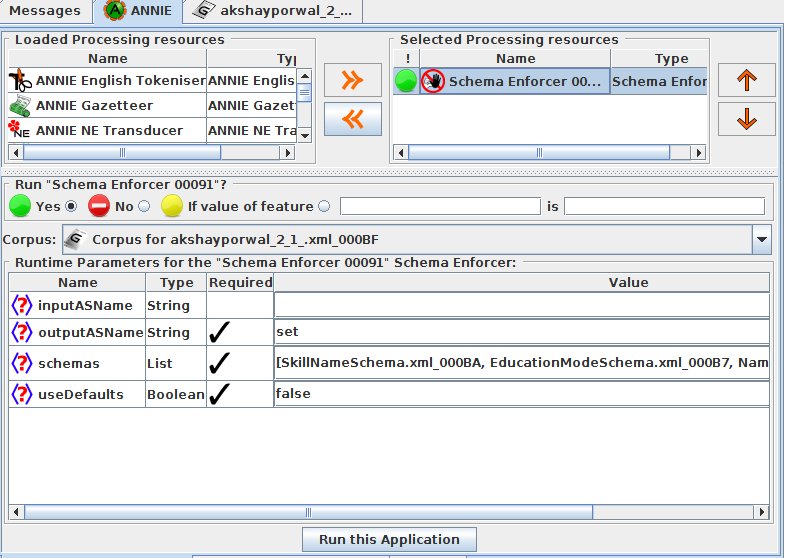Click the green Yes light icon

[x=20, y=206]
